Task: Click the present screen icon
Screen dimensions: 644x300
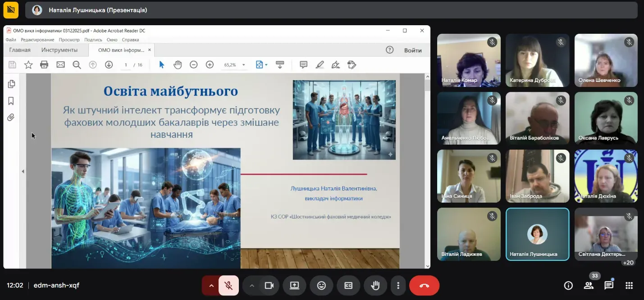Action: click(294, 285)
